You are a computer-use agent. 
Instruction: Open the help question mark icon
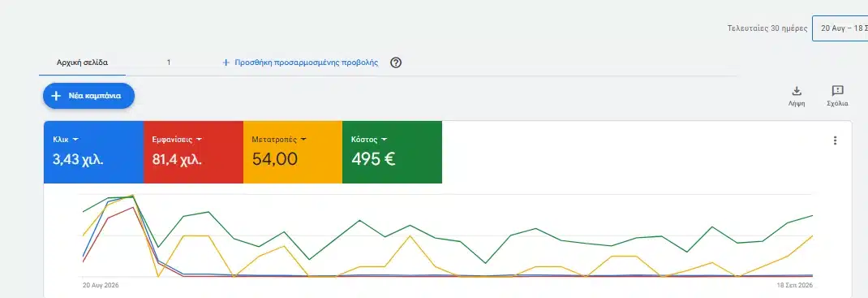(396, 63)
